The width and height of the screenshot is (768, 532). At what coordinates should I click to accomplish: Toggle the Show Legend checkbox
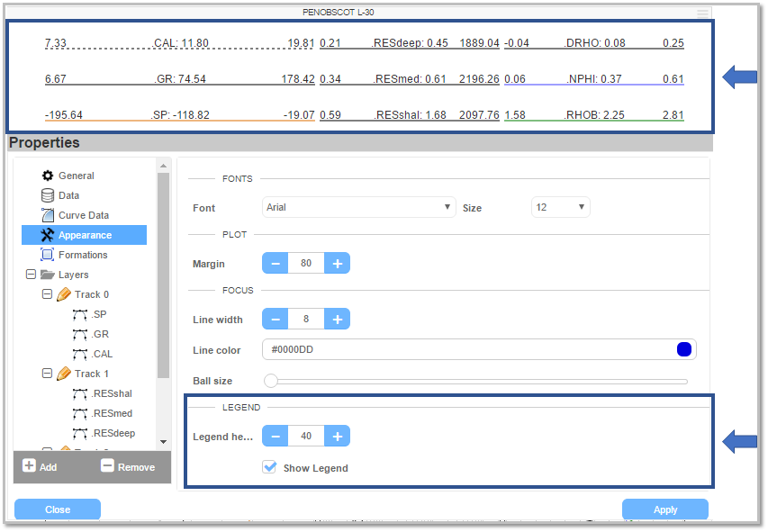(x=269, y=467)
